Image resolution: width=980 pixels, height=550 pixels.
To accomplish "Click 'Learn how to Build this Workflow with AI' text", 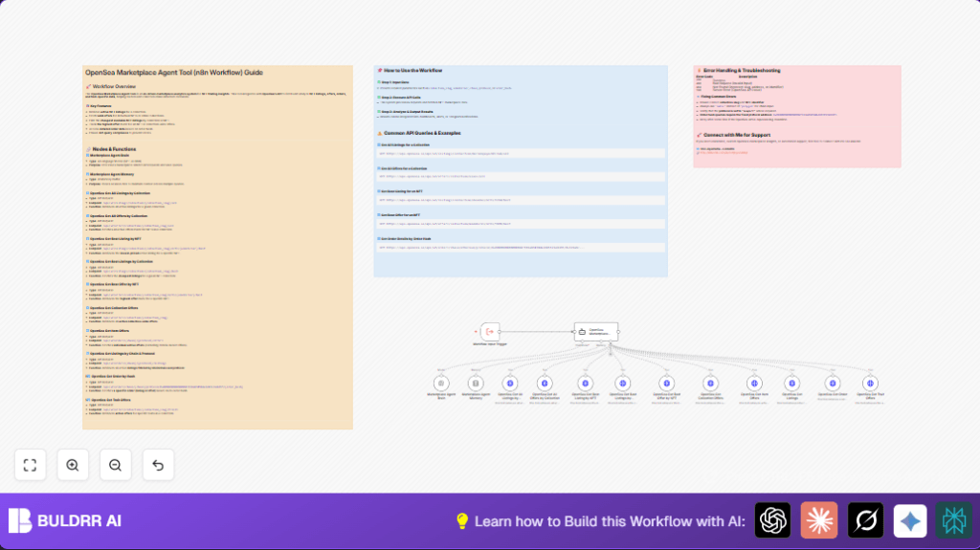I will coord(610,521).
